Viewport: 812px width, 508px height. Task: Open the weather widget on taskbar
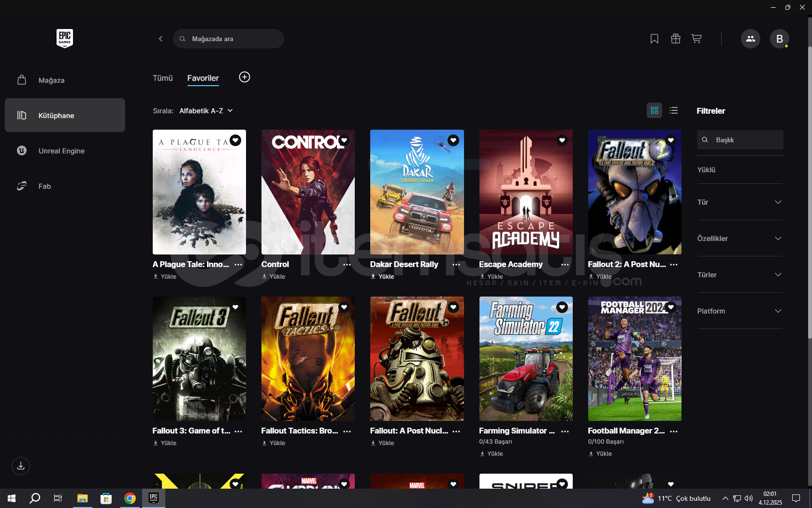(677, 498)
